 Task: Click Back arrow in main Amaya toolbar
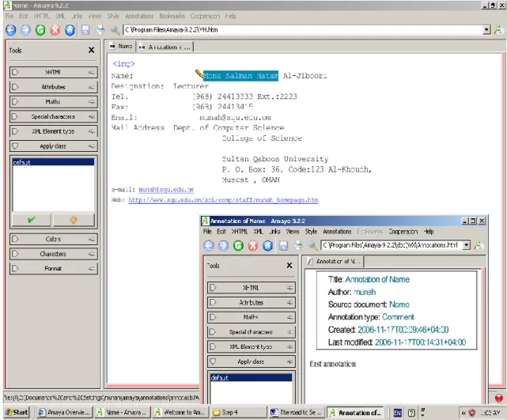10,30
